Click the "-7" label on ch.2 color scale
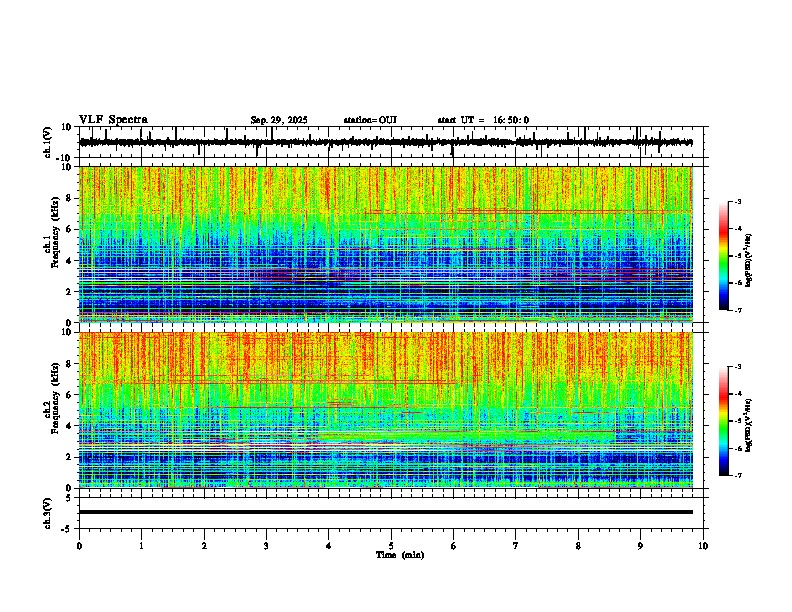Image resolution: width=792 pixels, height=612 pixels. (x=738, y=475)
